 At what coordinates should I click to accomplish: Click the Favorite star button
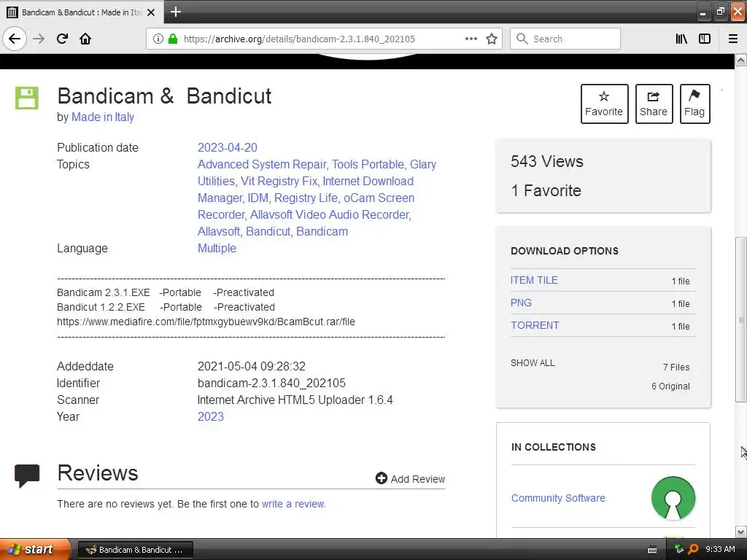tap(604, 104)
